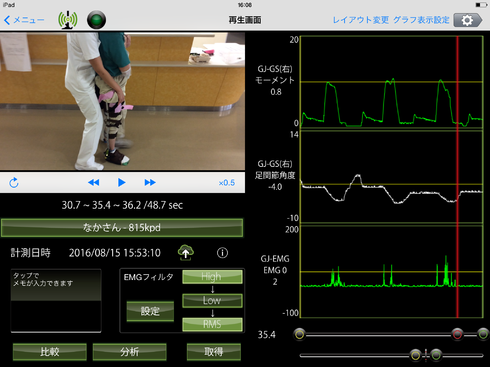
Task: Tap the GJ-GS(右) モーメント graph label
Action: click(x=275, y=80)
